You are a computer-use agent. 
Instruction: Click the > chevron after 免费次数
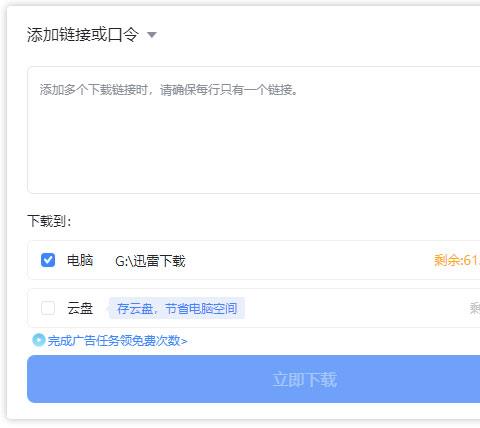click(x=184, y=341)
